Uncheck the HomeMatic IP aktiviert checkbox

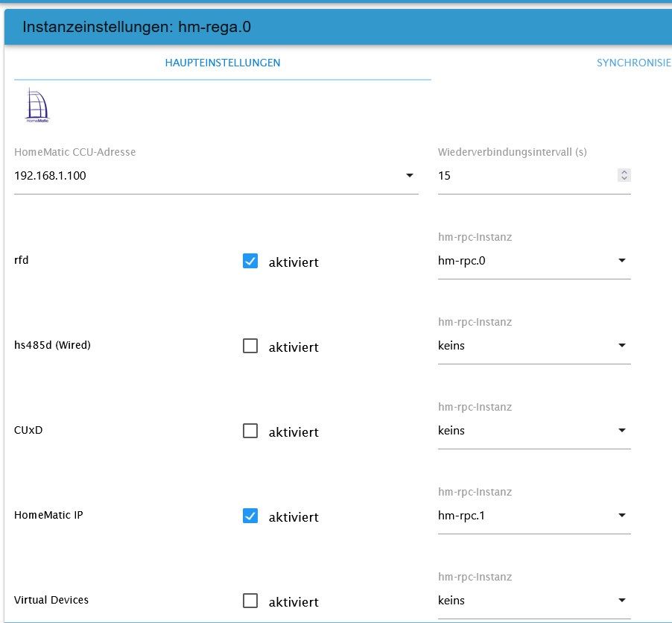point(250,516)
